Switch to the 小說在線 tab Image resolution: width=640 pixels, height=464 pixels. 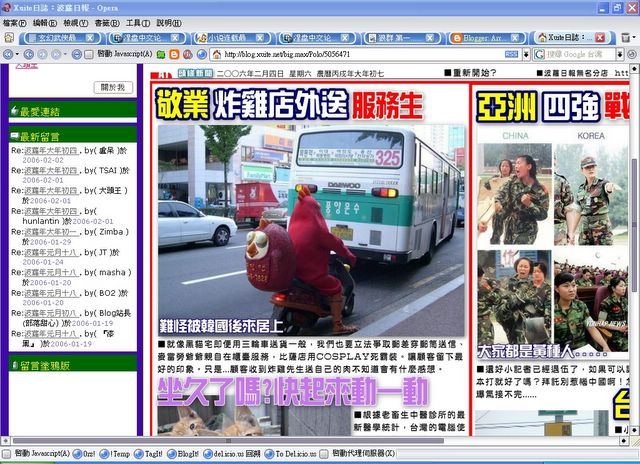[231, 38]
